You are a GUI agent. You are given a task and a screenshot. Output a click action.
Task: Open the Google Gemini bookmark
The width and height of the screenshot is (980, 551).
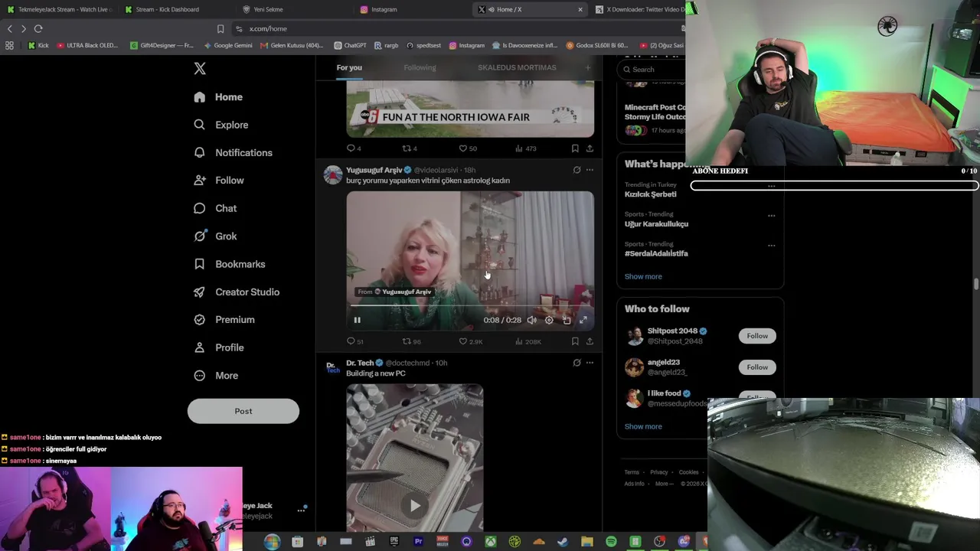coord(228,45)
